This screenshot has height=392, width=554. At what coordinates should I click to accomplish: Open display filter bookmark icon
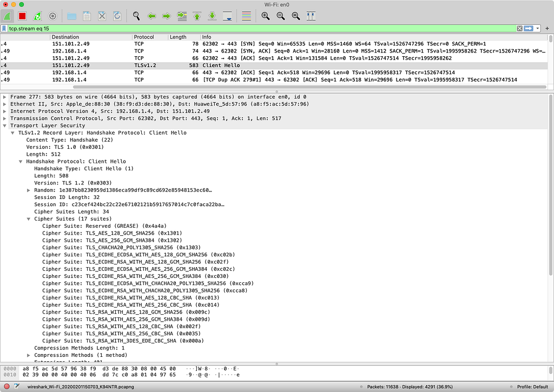4,28
